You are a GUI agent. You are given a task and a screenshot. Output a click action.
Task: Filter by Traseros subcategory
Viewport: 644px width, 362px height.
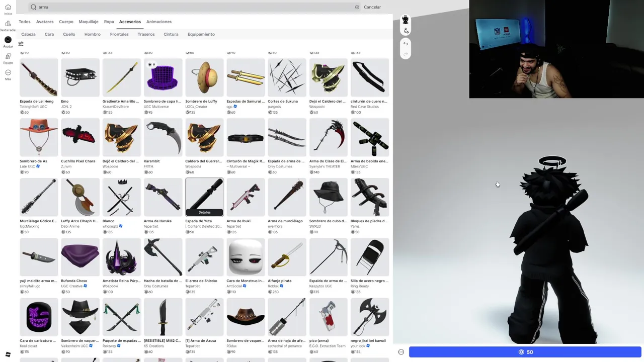[x=146, y=34]
